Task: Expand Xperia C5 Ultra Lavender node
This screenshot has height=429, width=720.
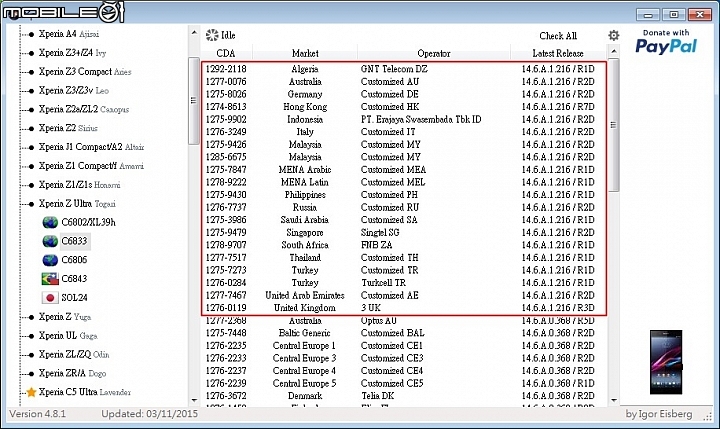Action: (84, 392)
